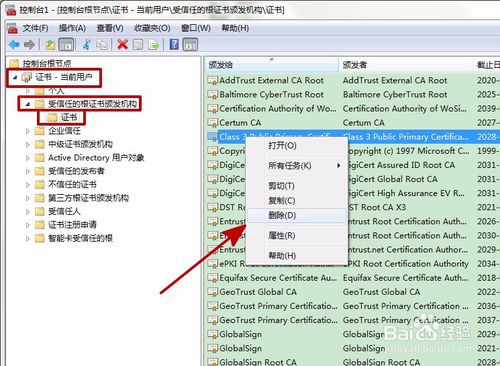Open the 操作(A) menu
Screen dimensions: 500x366
click(x=72, y=28)
